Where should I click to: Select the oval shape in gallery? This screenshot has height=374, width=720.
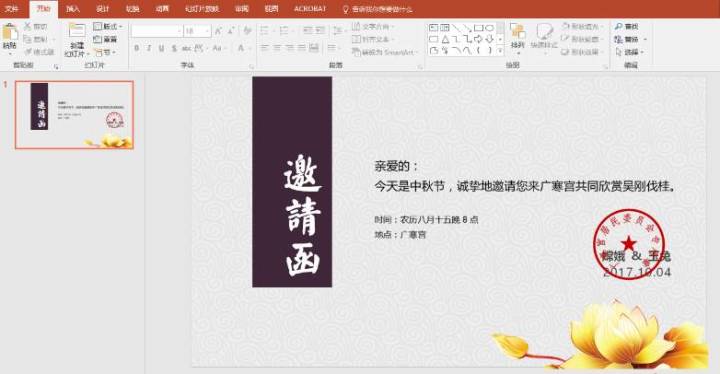click(490, 28)
